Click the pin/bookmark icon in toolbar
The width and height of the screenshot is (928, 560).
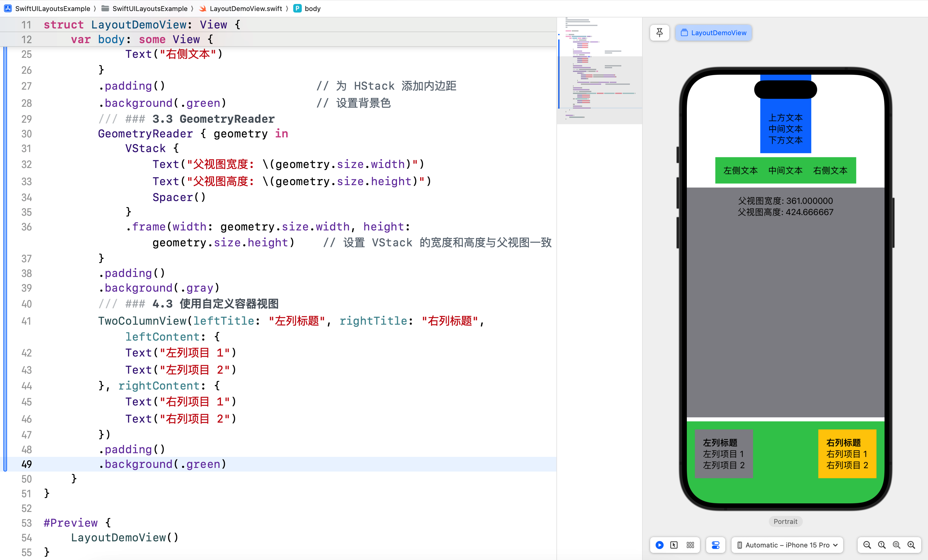pos(660,32)
